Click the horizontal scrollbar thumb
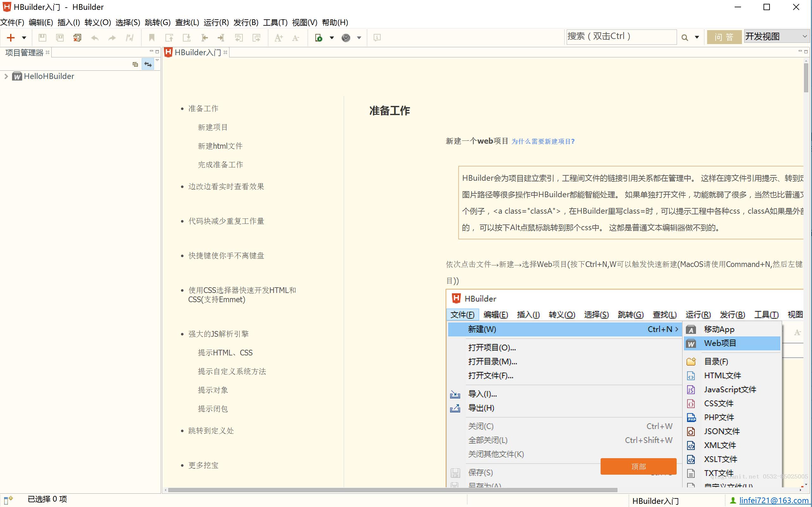812x507 pixels. point(392,490)
